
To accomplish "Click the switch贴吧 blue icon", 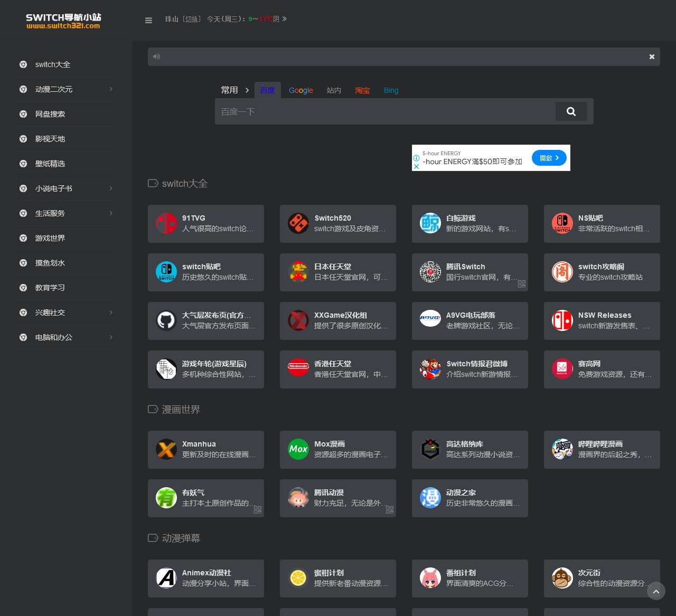I will coord(166,272).
